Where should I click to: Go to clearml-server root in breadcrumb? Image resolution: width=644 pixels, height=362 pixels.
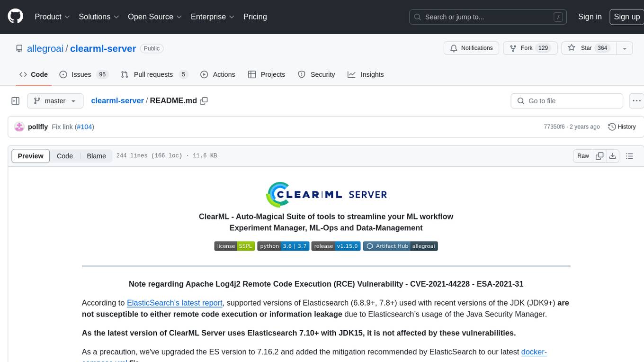pyautogui.click(x=117, y=101)
